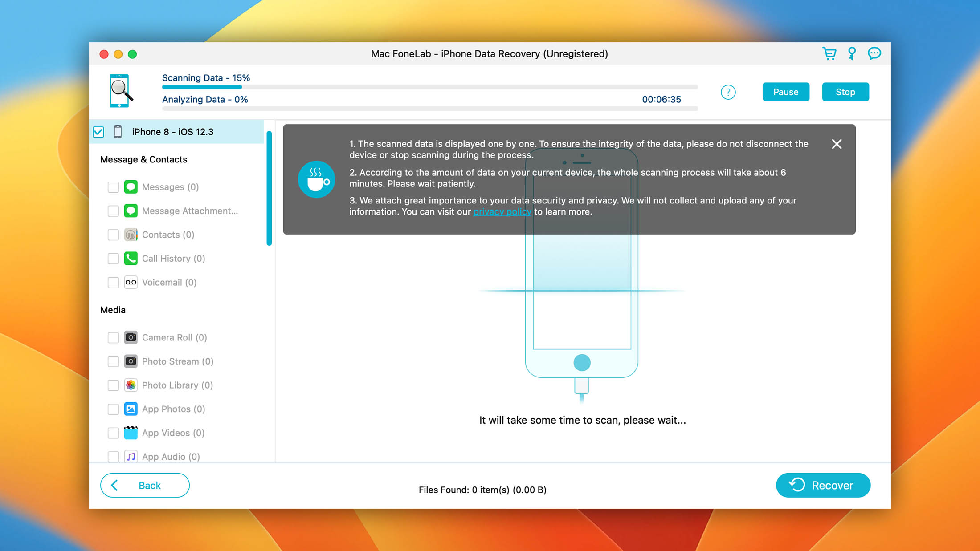This screenshot has width=980, height=551.
Task: Click the Message & Contacts section header
Action: [x=143, y=159]
